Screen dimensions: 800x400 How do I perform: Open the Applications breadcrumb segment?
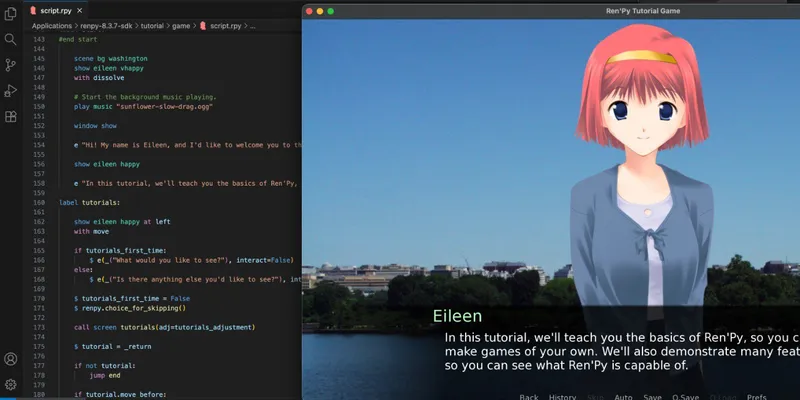[x=51, y=25]
